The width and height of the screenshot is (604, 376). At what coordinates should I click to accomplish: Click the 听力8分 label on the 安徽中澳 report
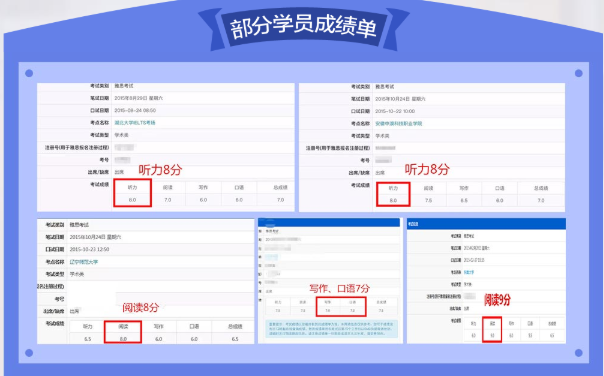click(427, 169)
